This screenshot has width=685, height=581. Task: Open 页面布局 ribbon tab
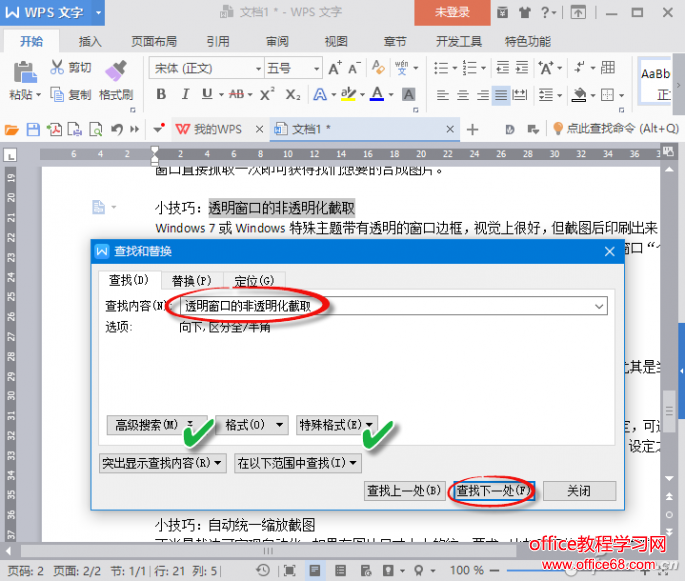154,42
